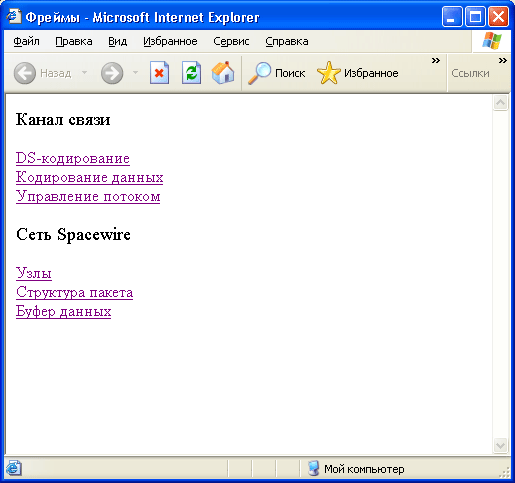Stop page loading with red X icon
This screenshot has width=515, height=483.
(159, 73)
